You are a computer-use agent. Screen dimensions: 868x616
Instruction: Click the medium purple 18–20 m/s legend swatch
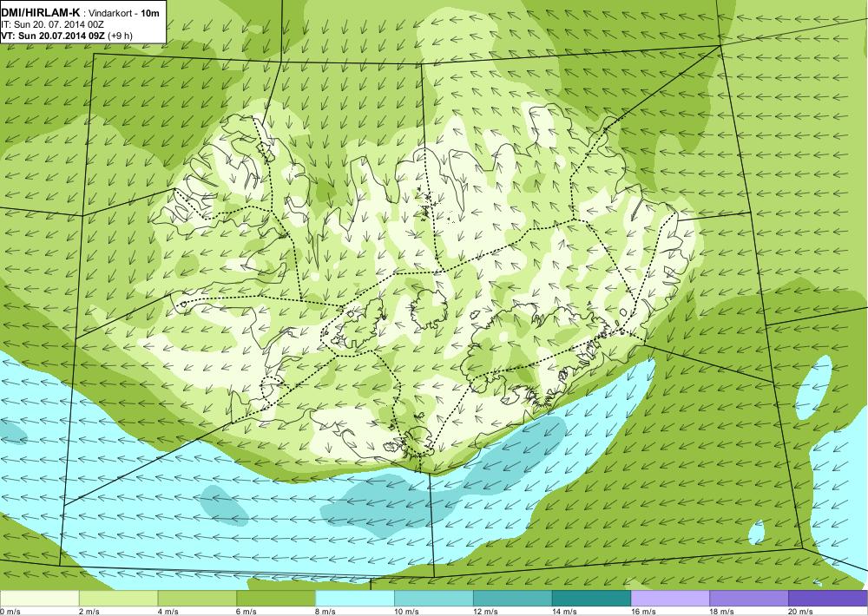(750, 599)
